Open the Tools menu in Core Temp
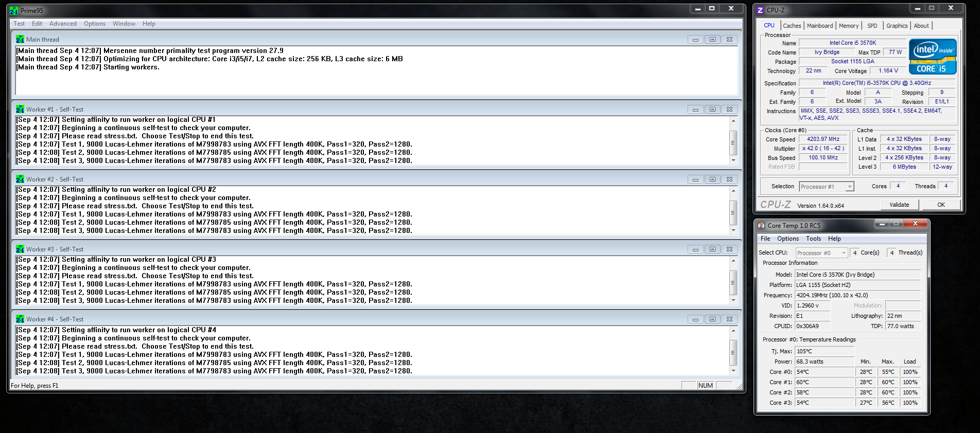 [x=813, y=239]
